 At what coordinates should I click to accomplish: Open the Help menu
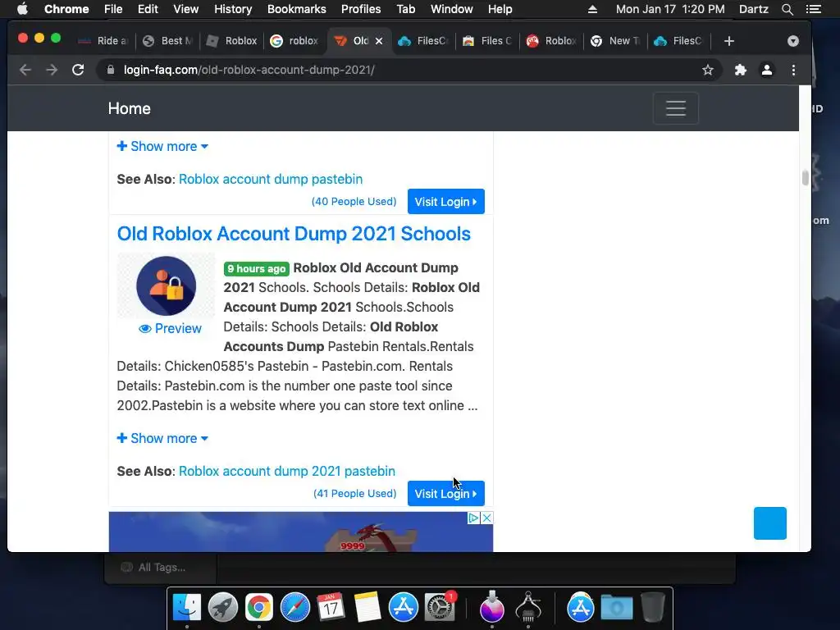(500, 9)
